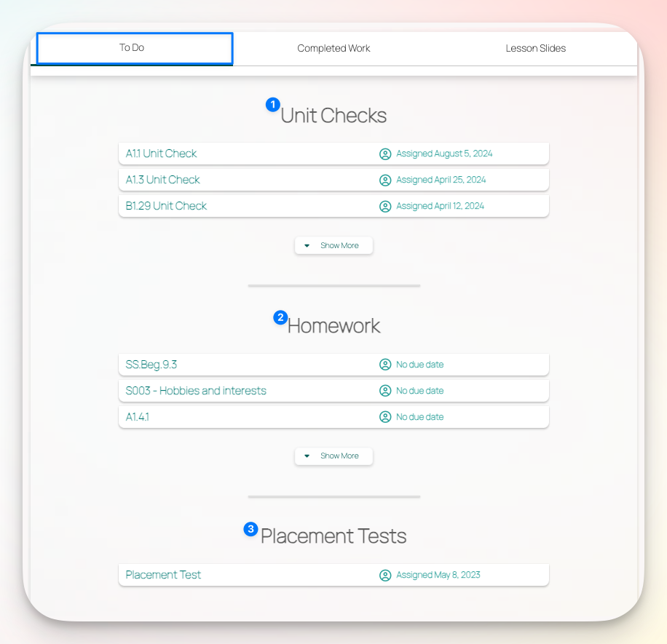
Task: Expand Unit Checks list with Show More
Action: pyautogui.click(x=333, y=246)
